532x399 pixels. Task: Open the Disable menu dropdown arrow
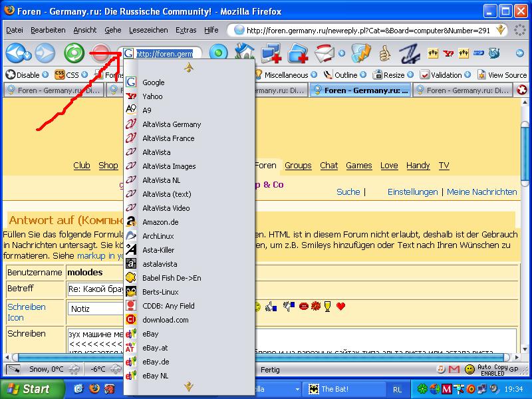point(45,74)
